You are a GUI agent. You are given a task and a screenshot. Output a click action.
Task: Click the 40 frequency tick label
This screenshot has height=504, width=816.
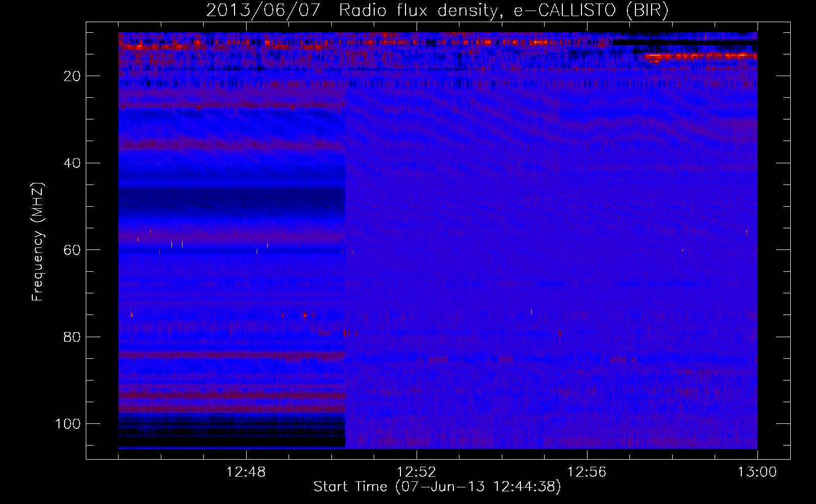[x=73, y=163]
